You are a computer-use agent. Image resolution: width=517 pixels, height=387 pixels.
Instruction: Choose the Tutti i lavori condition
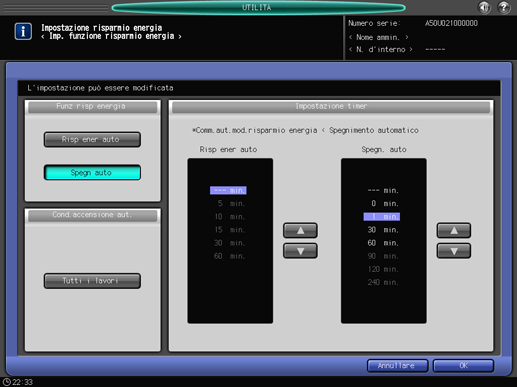click(x=92, y=281)
